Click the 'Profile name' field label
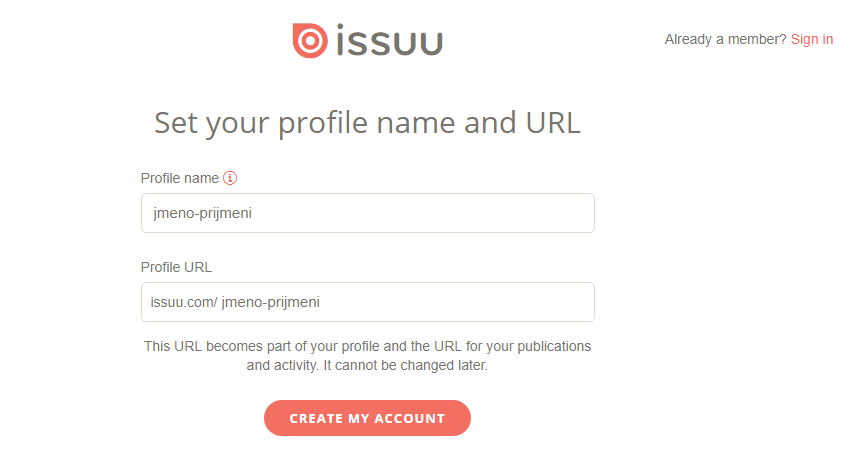The height and width of the screenshot is (454, 867). (x=180, y=178)
